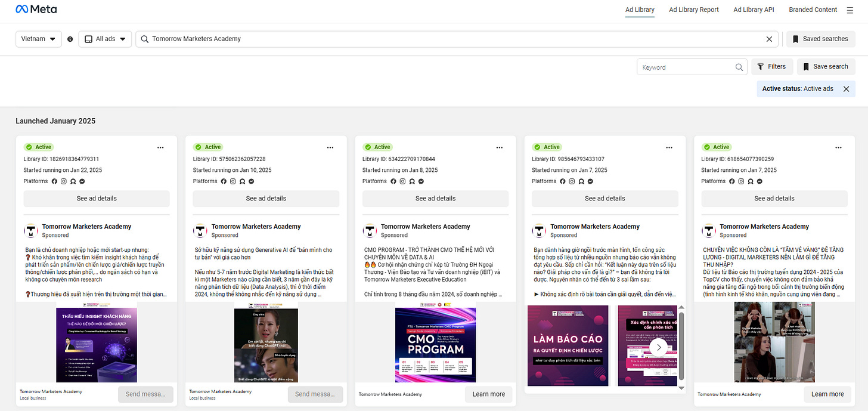The height and width of the screenshot is (411, 868).
Task: Open the Filters panel
Action: [771, 67]
